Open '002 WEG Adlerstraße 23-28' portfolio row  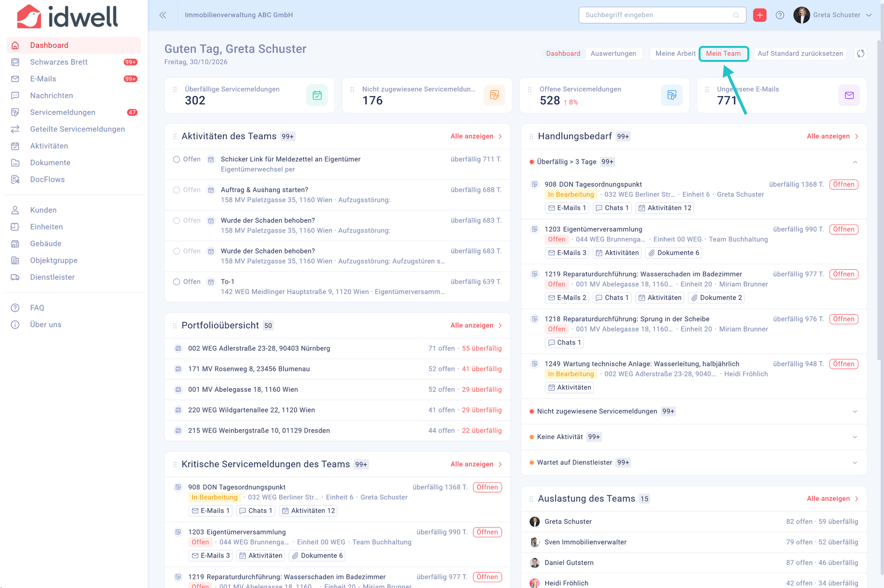point(338,348)
